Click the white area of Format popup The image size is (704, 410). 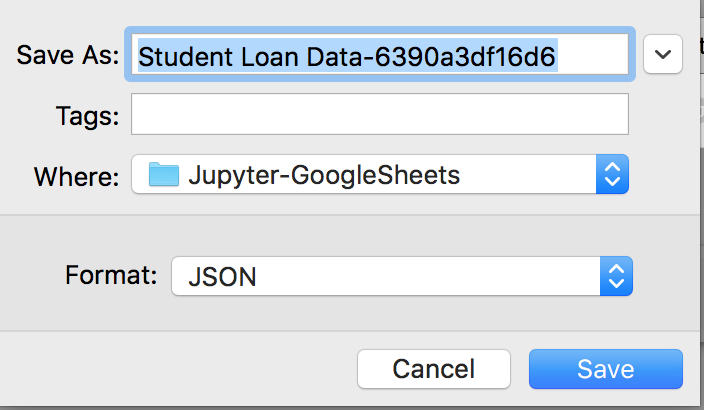(427, 276)
